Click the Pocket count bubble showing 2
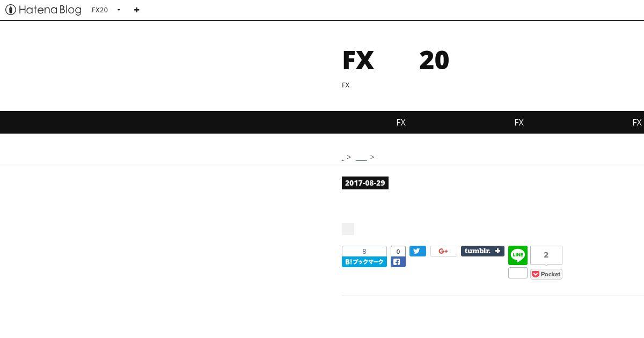 click(546, 255)
